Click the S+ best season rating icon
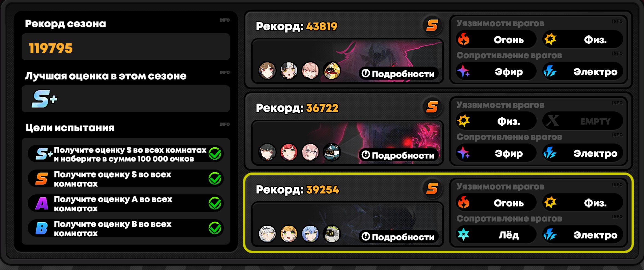Screen dimensions: 644x270 click(x=44, y=99)
